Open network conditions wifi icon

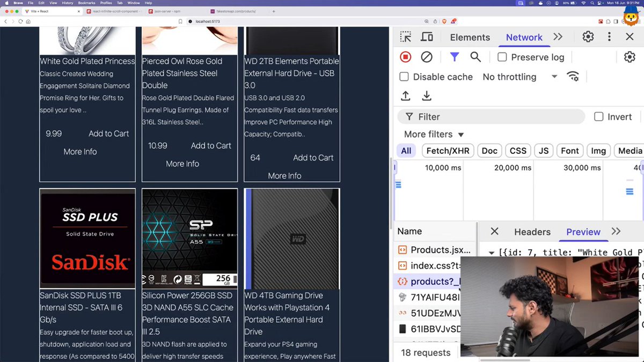pos(573,77)
